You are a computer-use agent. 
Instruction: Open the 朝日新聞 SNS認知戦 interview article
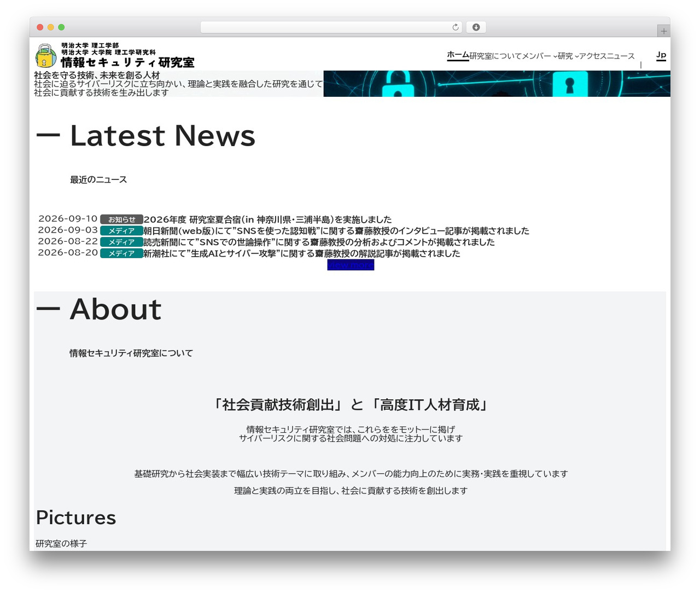[x=336, y=231]
